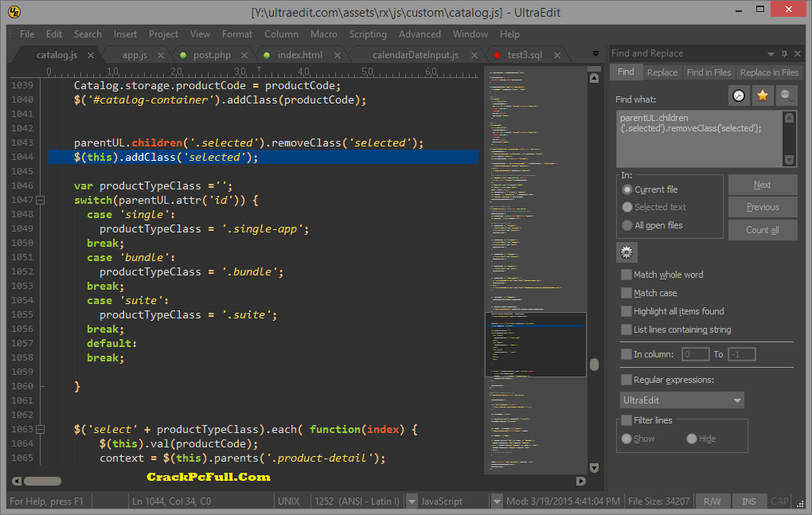The width and height of the screenshot is (812, 515).
Task: Click the UltraEdit logo in title bar
Action: point(14,12)
